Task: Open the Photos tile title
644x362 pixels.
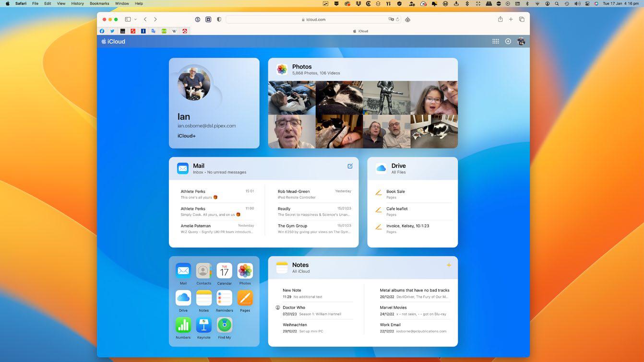Action: (302, 67)
